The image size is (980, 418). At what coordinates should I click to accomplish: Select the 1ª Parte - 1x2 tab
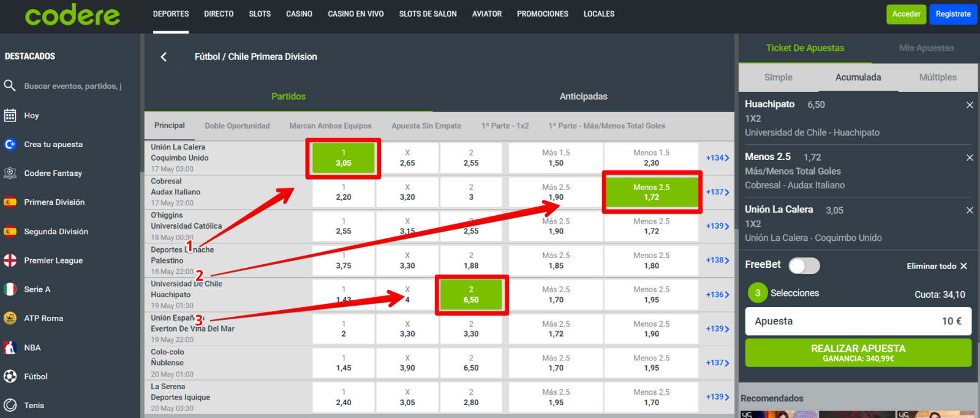(x=505, y=126)
